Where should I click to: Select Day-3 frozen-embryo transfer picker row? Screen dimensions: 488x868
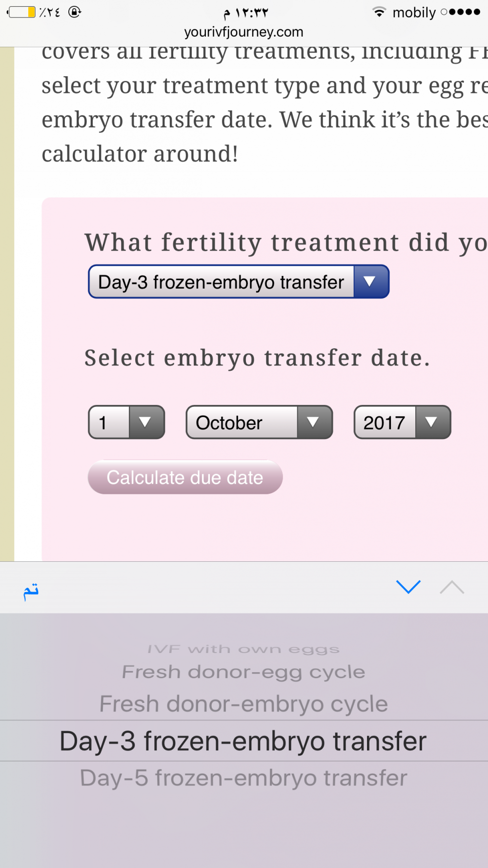tap(244, 741)
